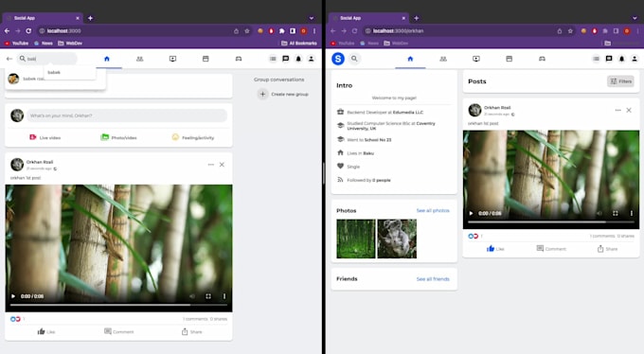Mute the video in the right profile post

point(599,213)
